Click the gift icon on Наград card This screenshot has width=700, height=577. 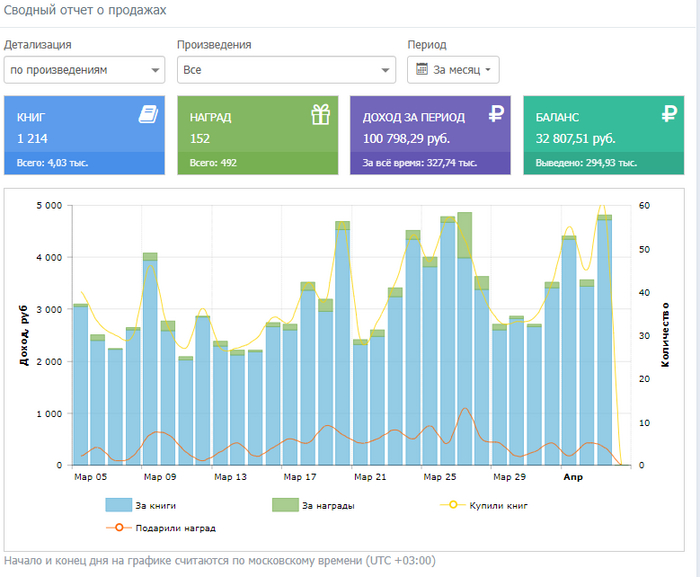(320, 115)
